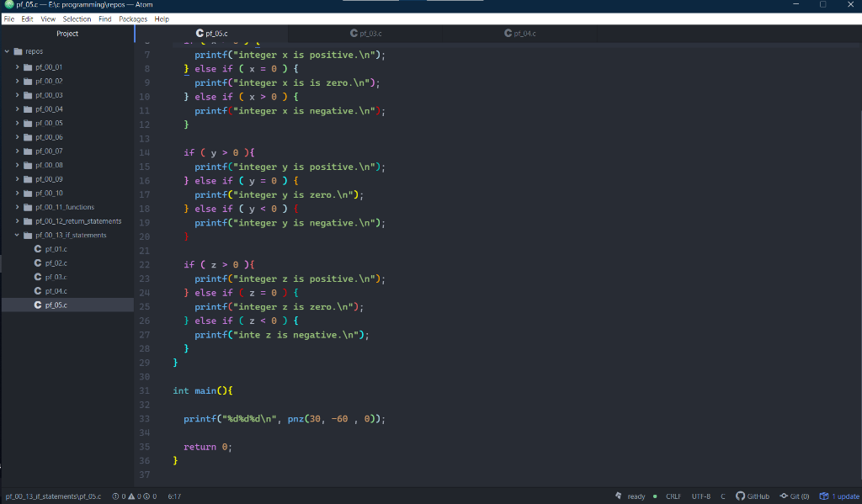Click the GitHub icon in the status bar

(x=739, y=496)
